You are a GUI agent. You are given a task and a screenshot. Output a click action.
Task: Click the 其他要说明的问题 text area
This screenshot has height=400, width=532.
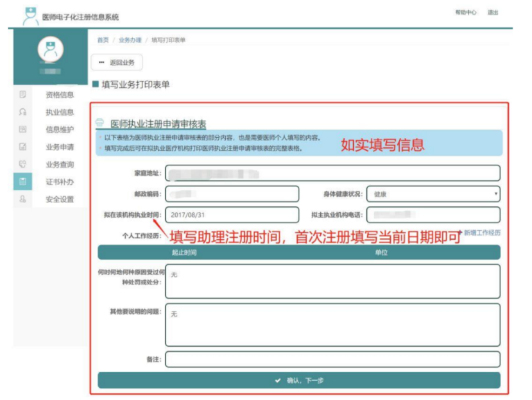click(332, 325)
